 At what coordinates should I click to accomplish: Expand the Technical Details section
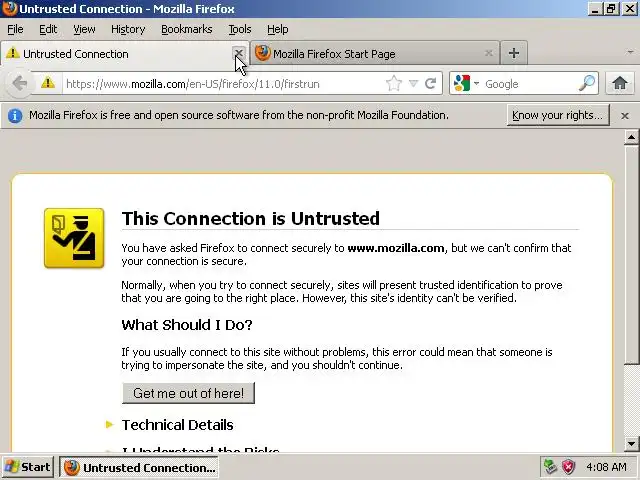point(177,425)
